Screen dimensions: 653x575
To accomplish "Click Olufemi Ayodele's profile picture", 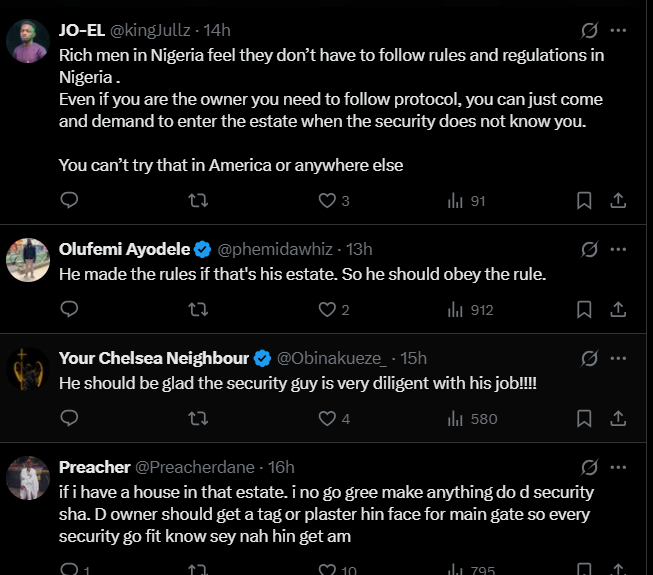I will click(x=28, y=260).
